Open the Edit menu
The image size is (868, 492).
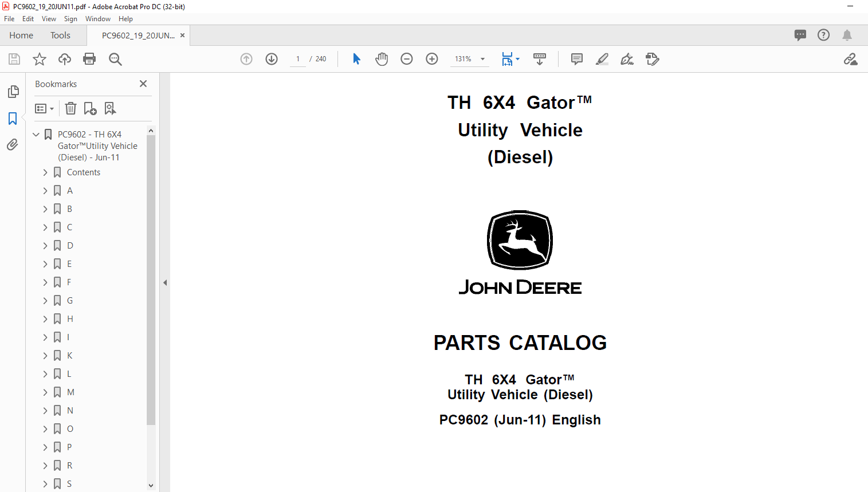(x=28, y=19)
